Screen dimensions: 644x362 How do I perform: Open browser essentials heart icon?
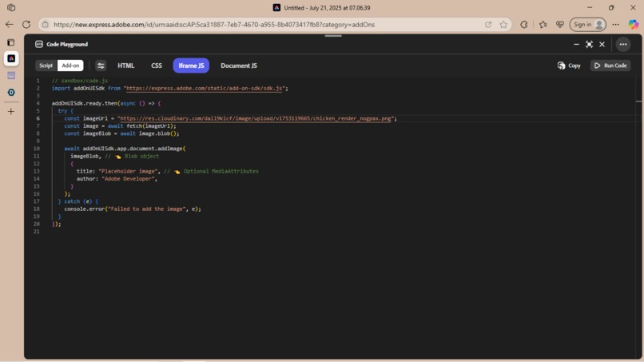tap(560, 24)
